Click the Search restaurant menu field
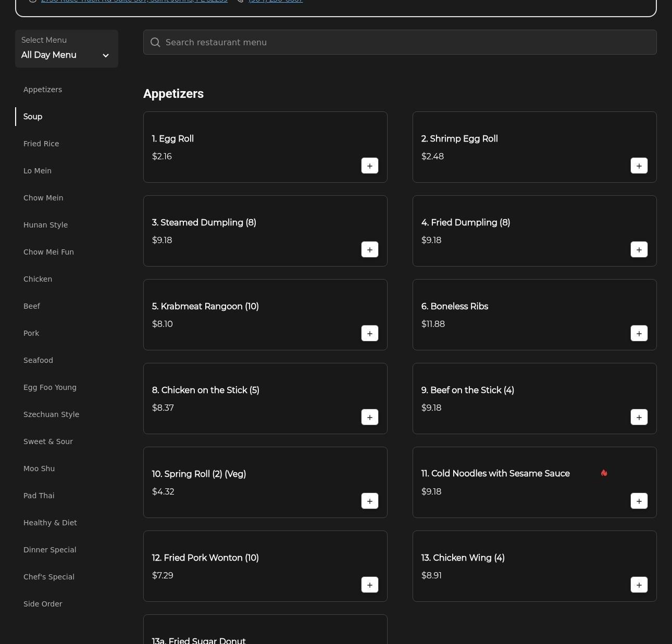Image resolution: width=672 pixels, height=644 pixels. pyautogui.click(x=406, y=43)
